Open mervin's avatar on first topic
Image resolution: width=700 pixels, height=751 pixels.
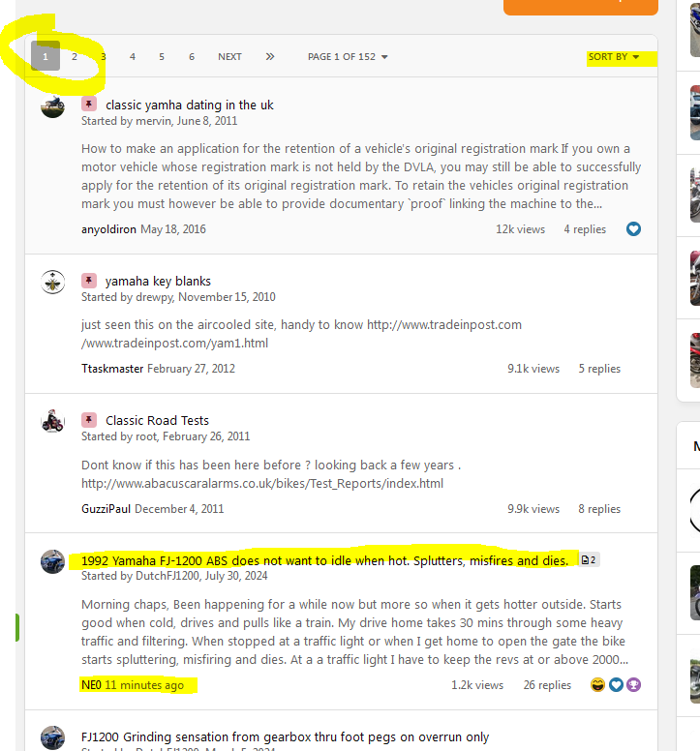tap(52, 105)
